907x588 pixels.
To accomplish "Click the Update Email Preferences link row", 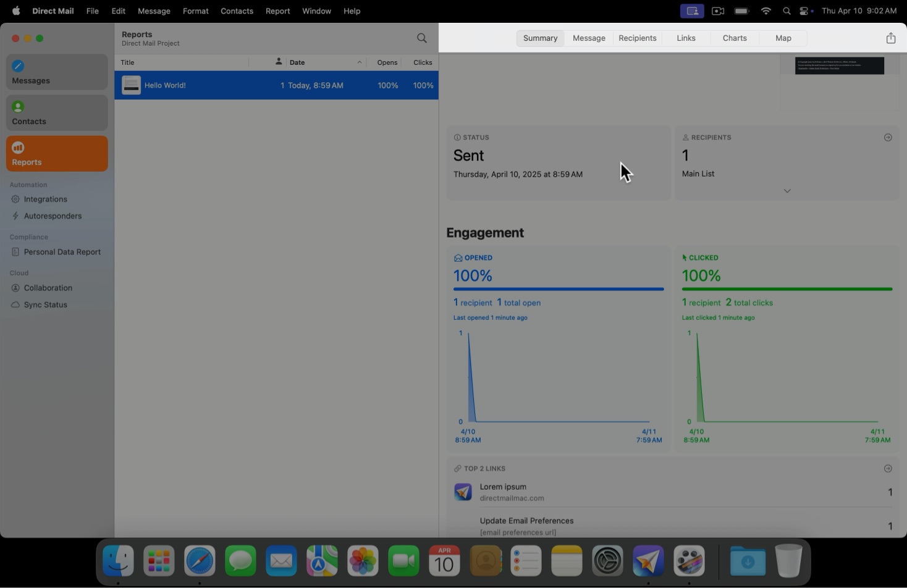I will click(x=526, y=526).
